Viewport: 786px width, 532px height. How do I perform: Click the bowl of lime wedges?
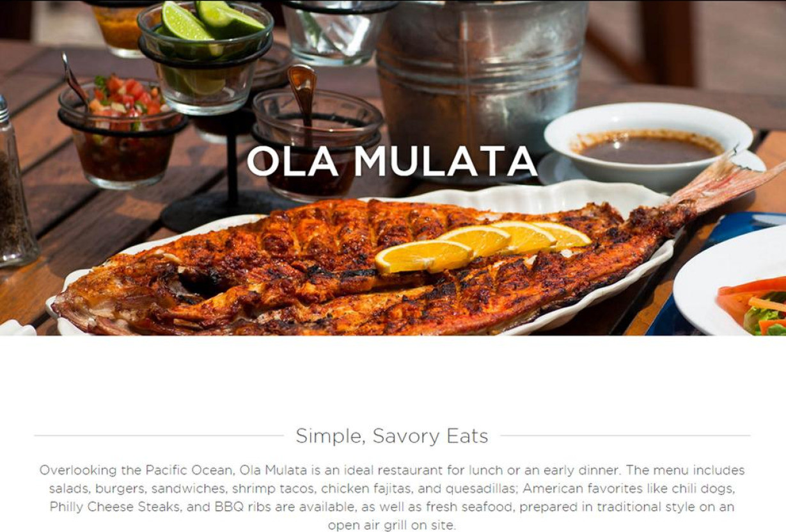(206, 58)
